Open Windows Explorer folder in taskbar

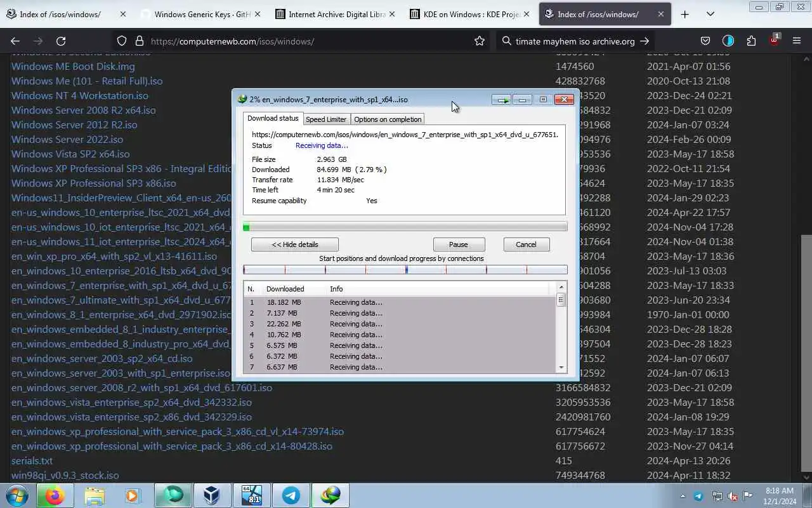(94, 495)
